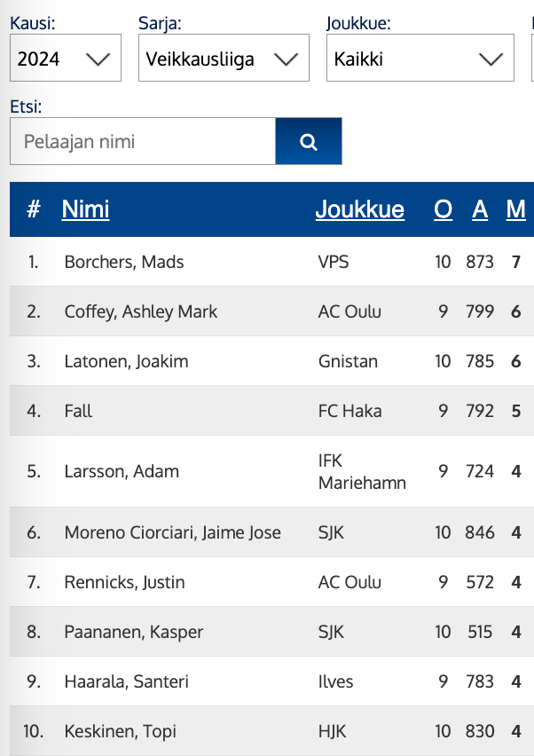
Task: Click the magnifying glass search button
Action: [x=309, y=141]
